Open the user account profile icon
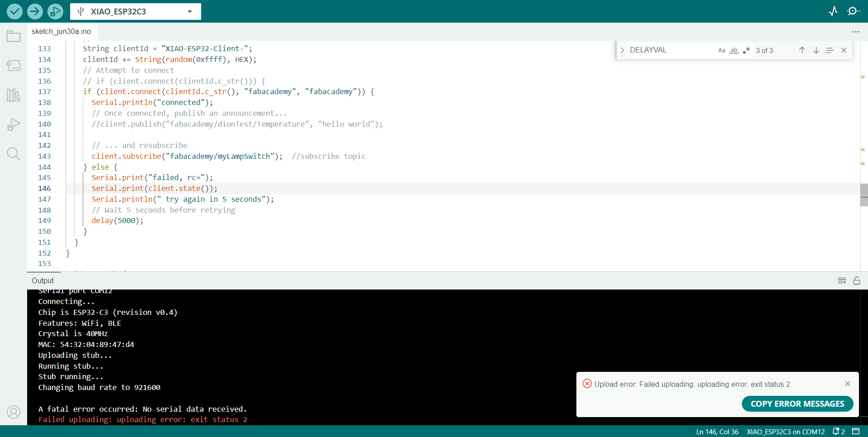The height and width of the screenshot is (437, 868). pyautogui.click(x=14, y=412)
